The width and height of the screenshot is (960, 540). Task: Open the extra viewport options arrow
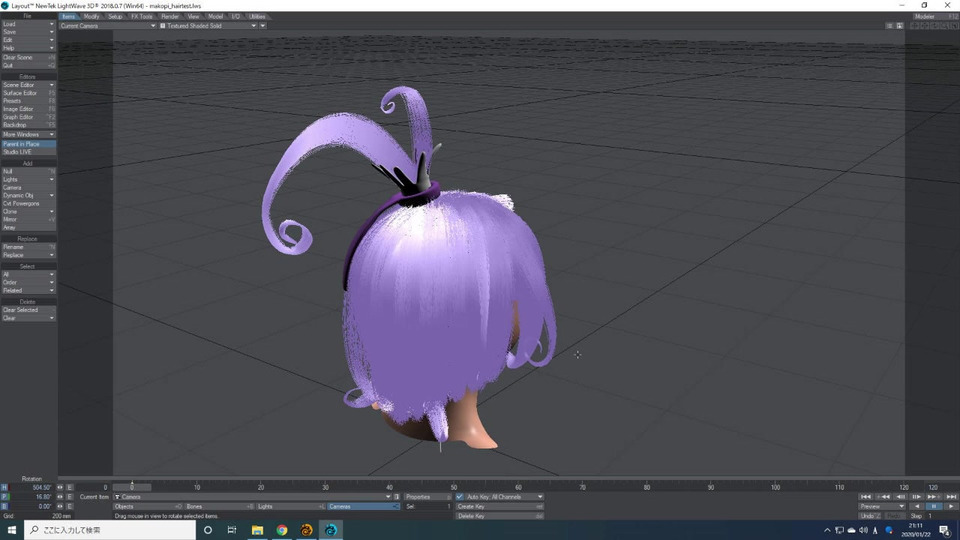pos(263,26)
